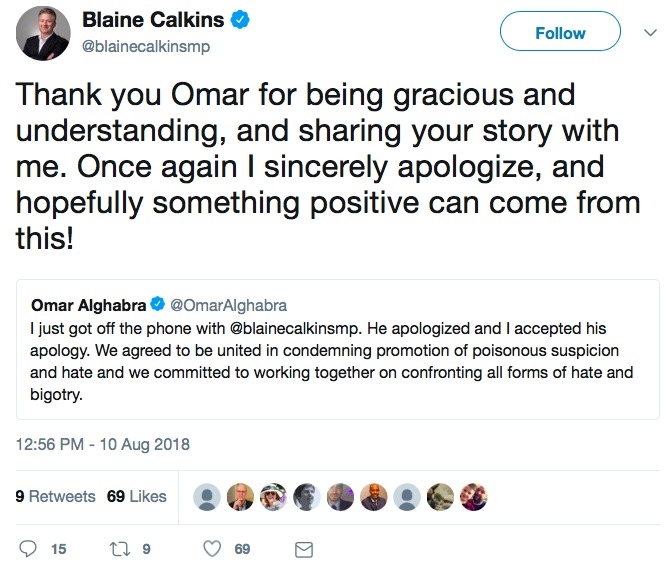View the 69 Likes list
Viewport: 667px width, 571px height.
[x=137, y=496]
